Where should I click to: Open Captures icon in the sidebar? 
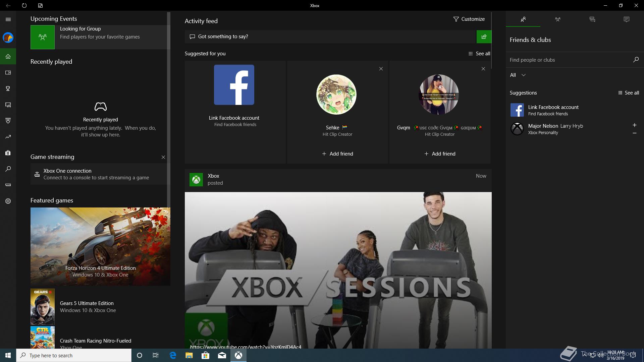(x=8, y=105)
